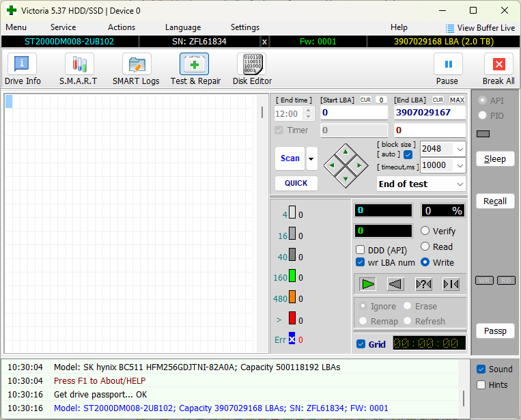Click the End LBA 3907029167 field
The height and width of the screenshot is (420, 521).
pos(430,113)
